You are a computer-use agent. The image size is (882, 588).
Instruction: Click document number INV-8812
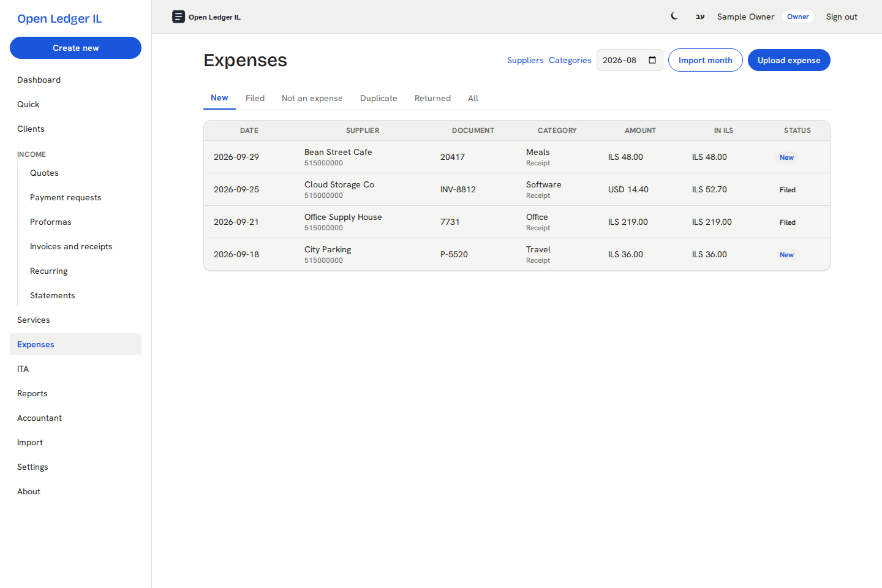(458, 189)
